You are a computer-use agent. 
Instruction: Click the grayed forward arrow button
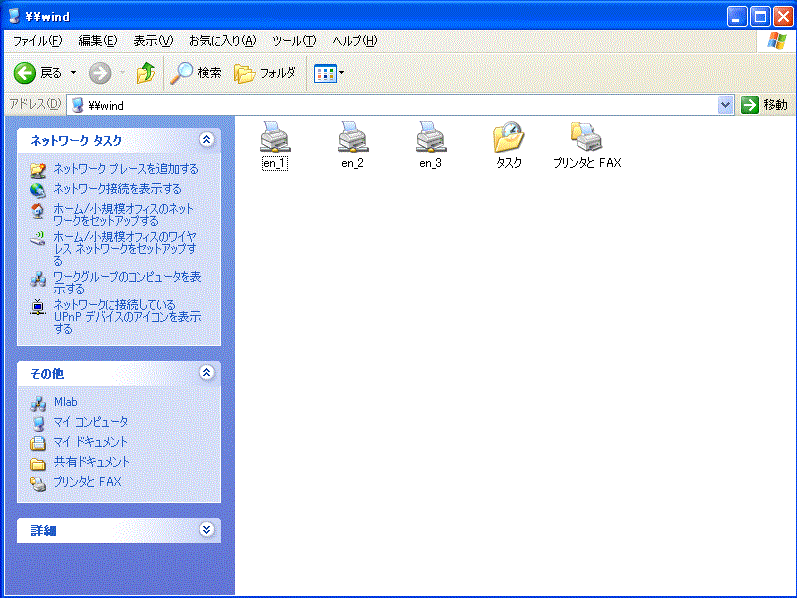(100, 73)
